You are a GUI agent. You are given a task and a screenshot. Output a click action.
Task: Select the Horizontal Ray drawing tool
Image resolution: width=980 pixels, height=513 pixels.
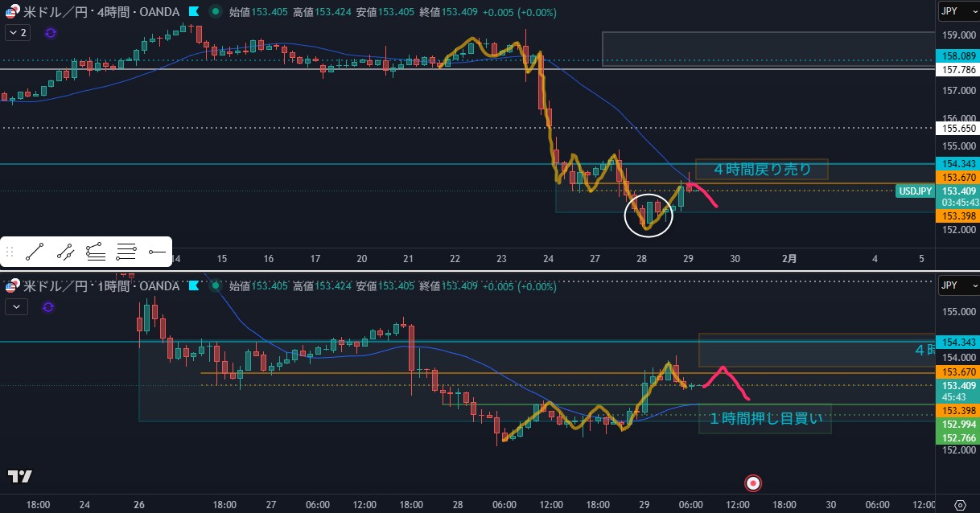click(157, 252)
